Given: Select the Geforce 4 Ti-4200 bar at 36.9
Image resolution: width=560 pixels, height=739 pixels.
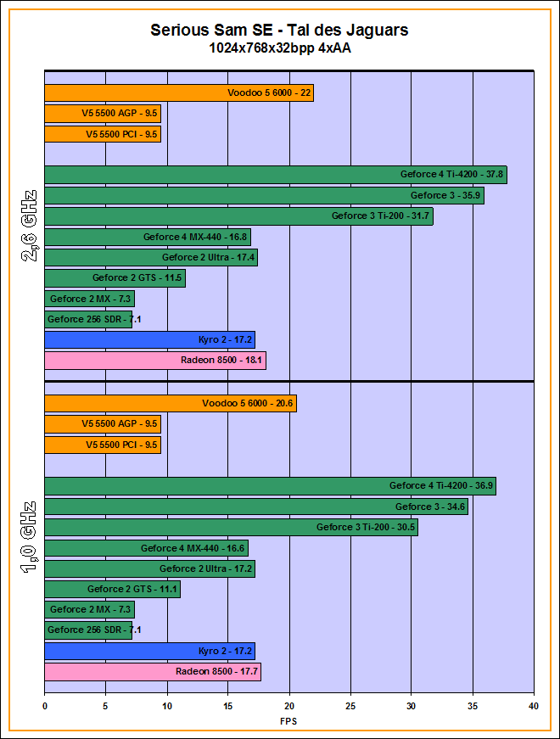Looking at the screenshot, I should [x=269, y=486].
